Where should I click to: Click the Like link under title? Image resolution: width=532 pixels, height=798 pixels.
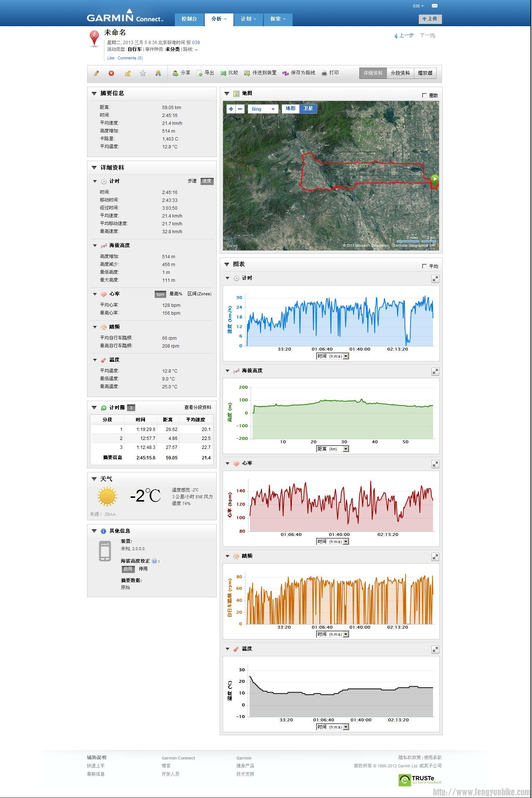pyautogui.click(x=111, y=58)
